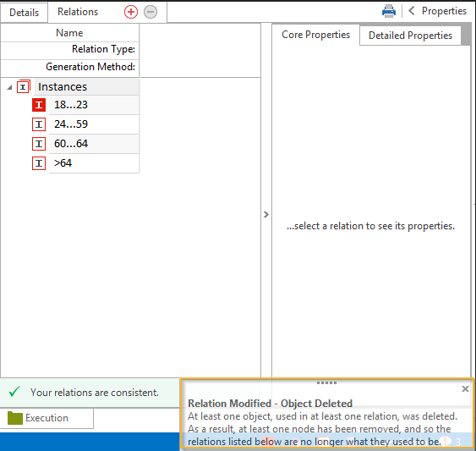Screen dimensions: 476x451
Task: Open the Relations tab
Action: click(x=78, y=12)
